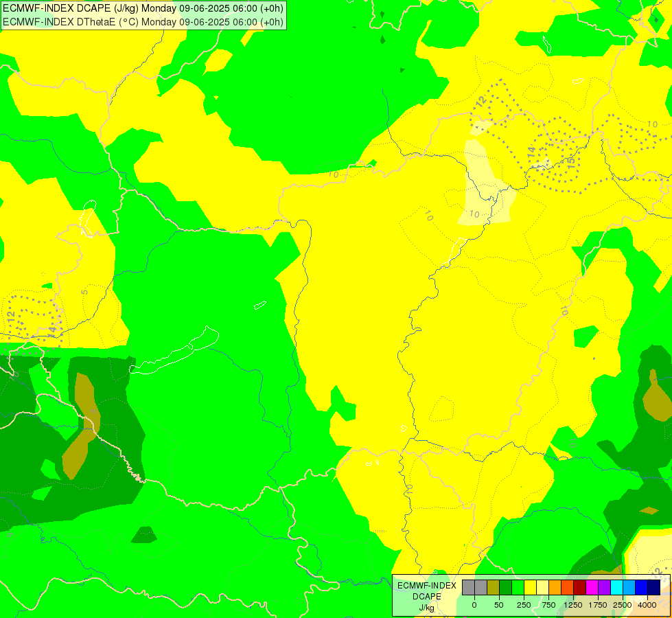
Task: Click the '2500' legend scale value
Action: (x=623, y=605)
